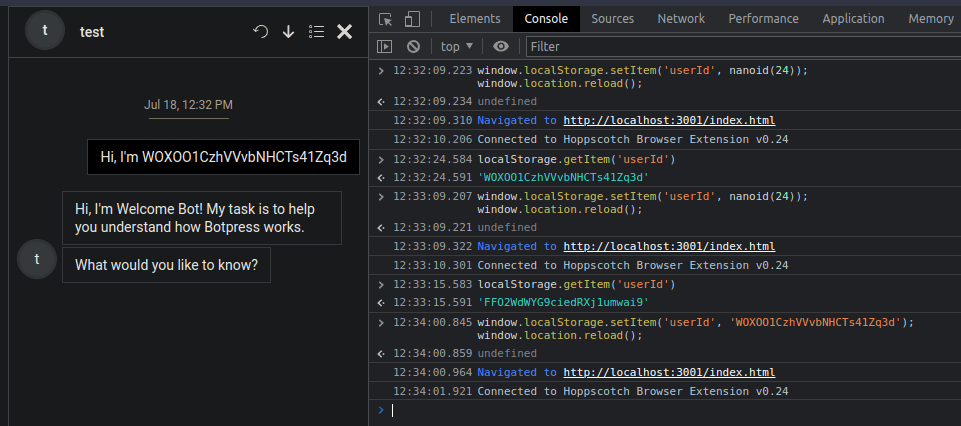961x426 pixels.
Task: Open the top context dropdown
Action: click(x=457, y=46)
